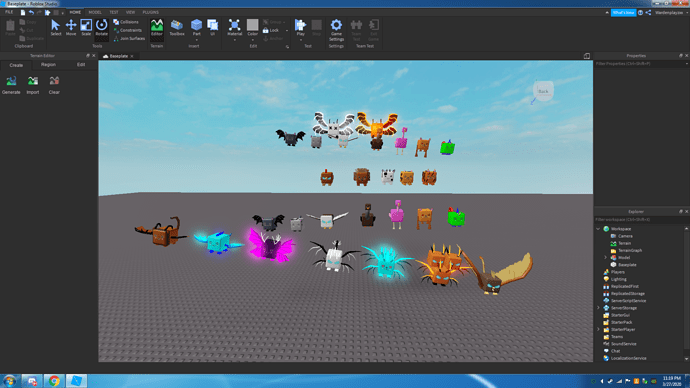The width and height of the screenshot is (690, 388).
Task: Clear terrain with Clear icon
Action: tap(54, 85)
